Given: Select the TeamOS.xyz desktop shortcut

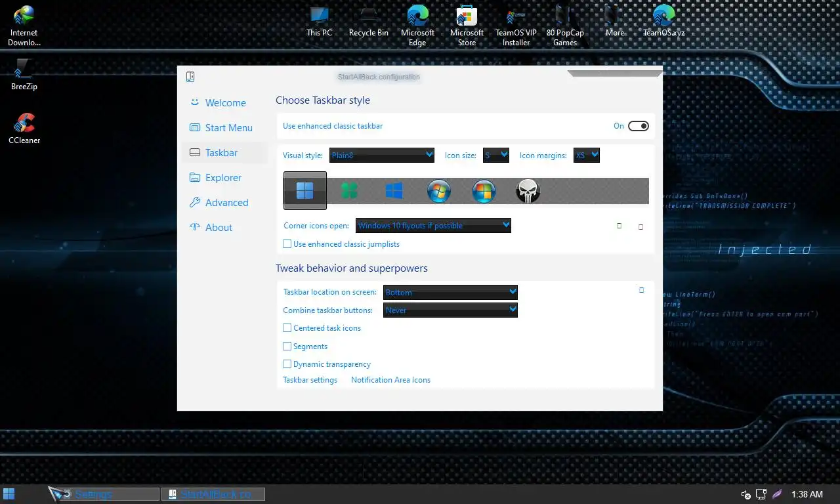Looking at the screenshot, I should tap(664, 21).
